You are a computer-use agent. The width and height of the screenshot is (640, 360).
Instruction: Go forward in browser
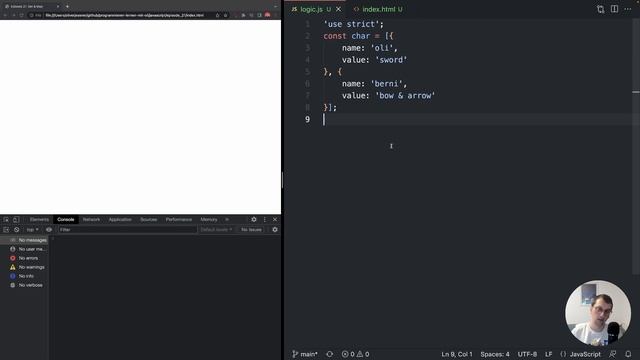pos(13,15)
